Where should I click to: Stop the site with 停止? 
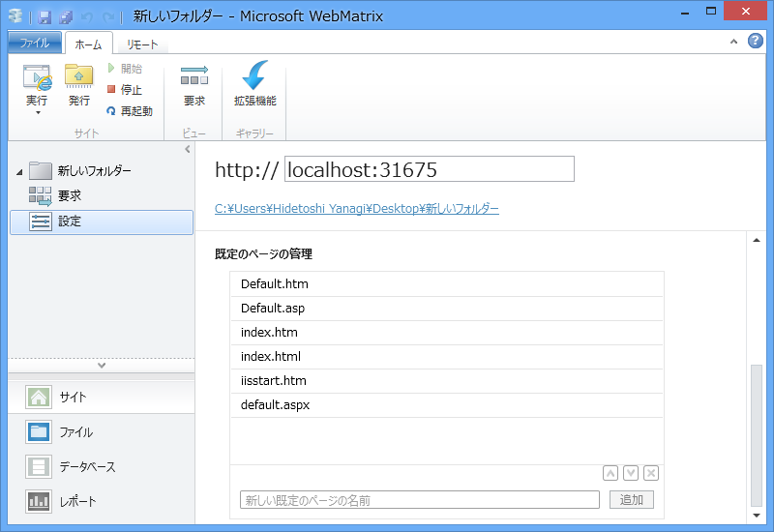click(x=126, y=90)
